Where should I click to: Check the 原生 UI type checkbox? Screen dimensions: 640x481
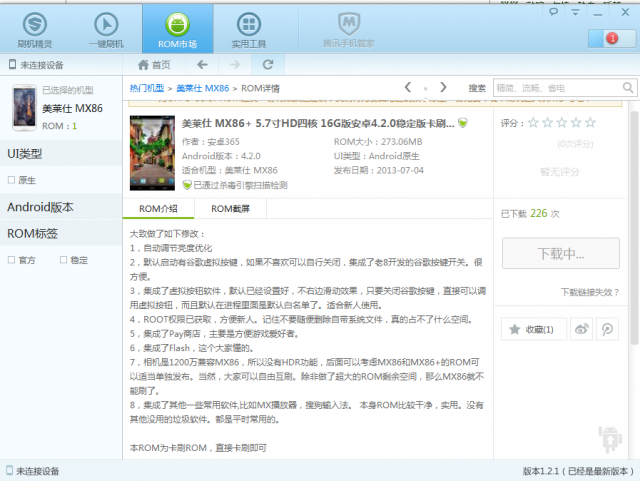click(x=11, y=180)
